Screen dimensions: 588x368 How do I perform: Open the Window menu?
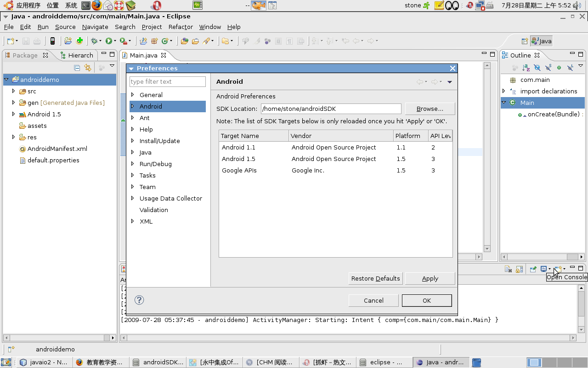[210, 27]
